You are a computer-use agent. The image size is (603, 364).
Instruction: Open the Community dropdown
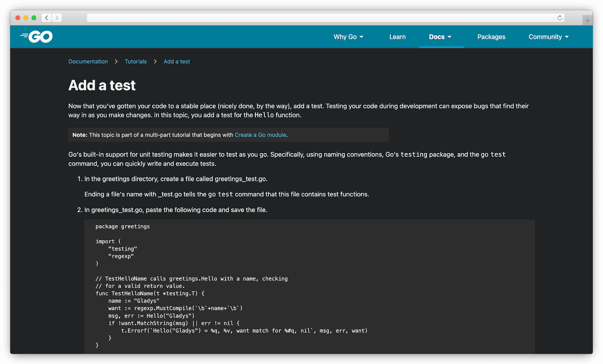point(548,37)
